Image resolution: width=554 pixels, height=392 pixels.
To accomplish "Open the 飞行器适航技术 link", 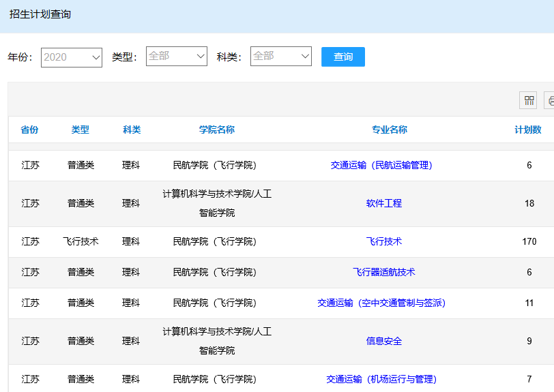I will coord(384,272).
